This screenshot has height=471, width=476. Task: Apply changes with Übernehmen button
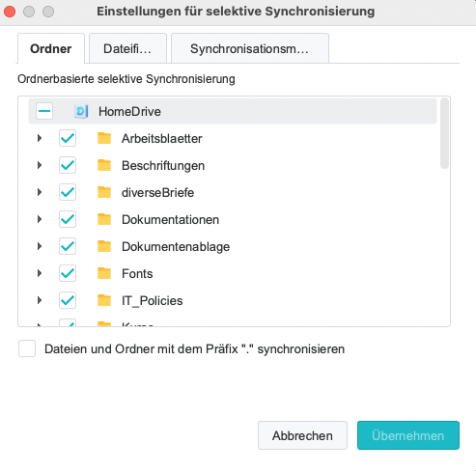point(408,435)
